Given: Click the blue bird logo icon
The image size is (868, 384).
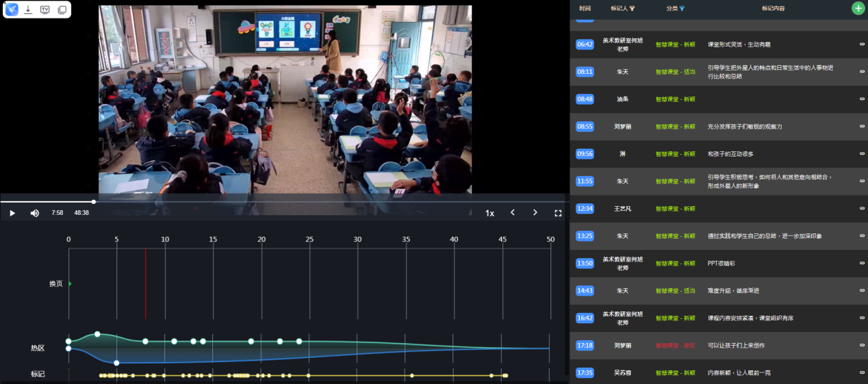Looking at the screenshot, I should 12,10.
